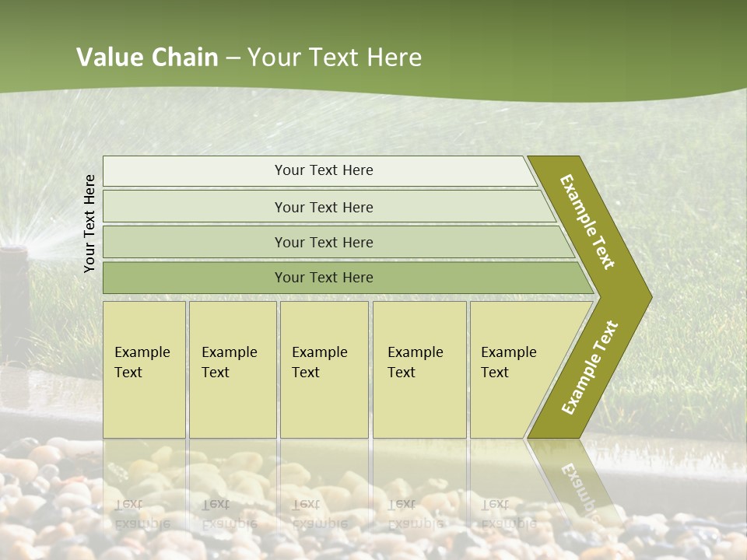Click the olive chevron arrow tip
Viewport: 747px width, 560px height.
click(x=633, y=296)
